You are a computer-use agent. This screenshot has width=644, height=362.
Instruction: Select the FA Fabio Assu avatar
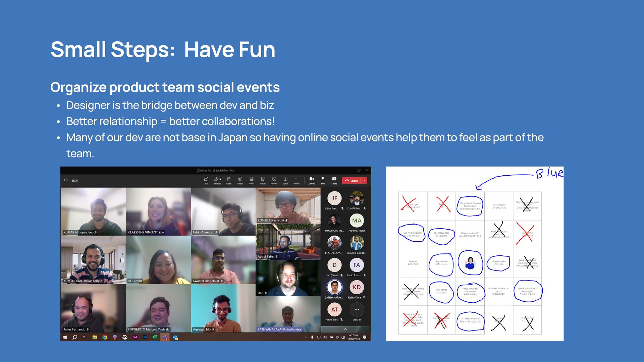[357, 265]
